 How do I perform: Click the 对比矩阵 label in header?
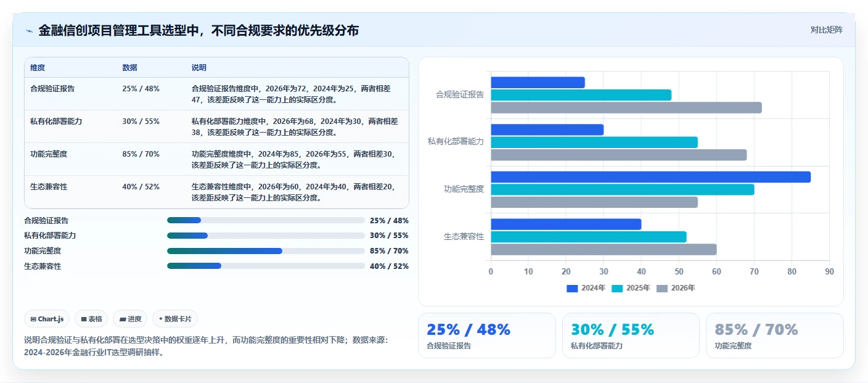826,30
